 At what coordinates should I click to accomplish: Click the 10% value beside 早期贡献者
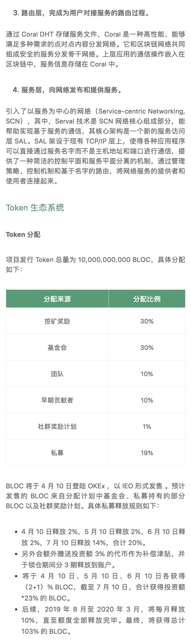147,400
